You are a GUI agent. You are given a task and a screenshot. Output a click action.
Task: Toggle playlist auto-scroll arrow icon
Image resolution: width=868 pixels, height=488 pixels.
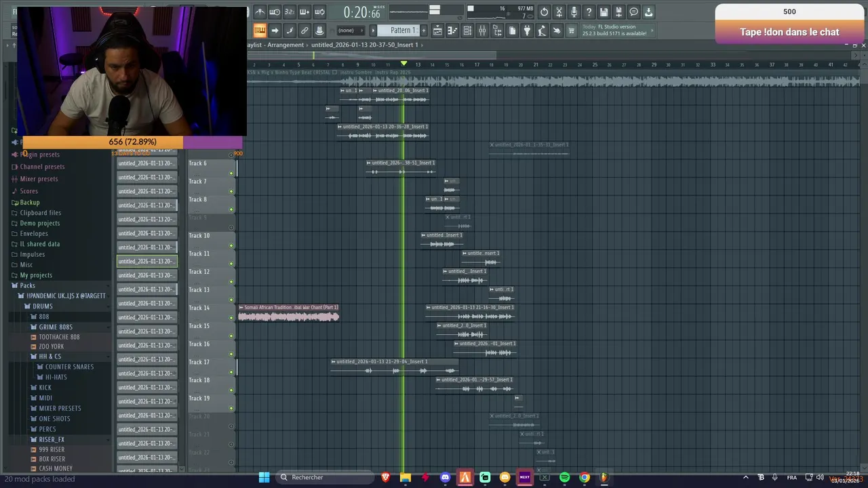[x=275, y=30]
